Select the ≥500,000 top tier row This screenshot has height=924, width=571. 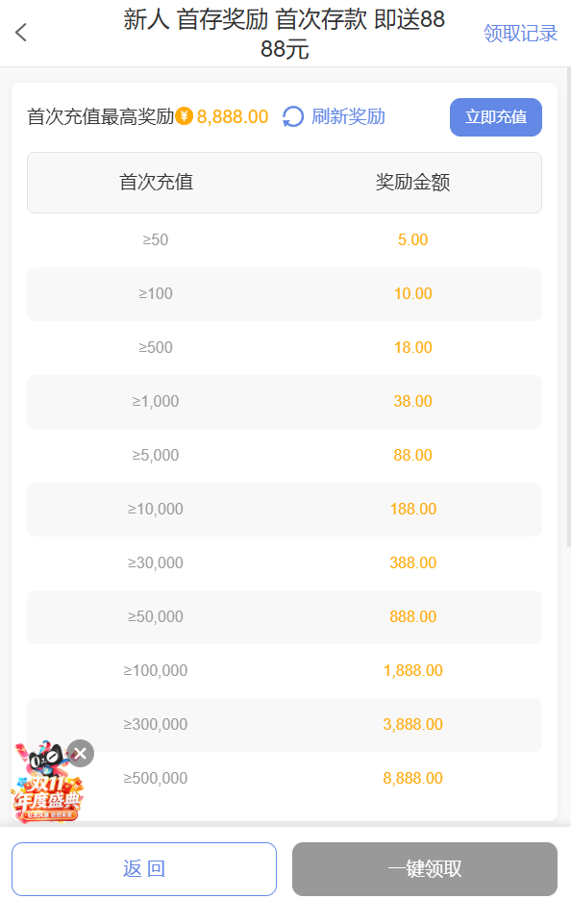[285, 778]
